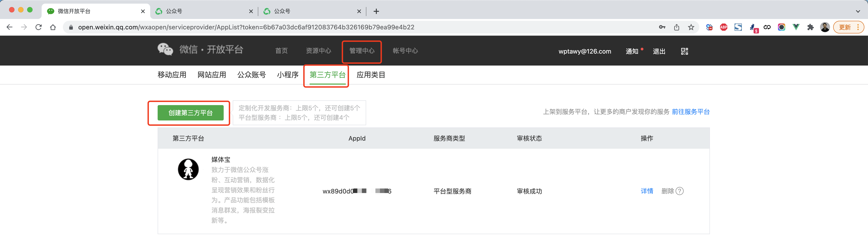The image size is (868, 245).
Task: Click the share icon in address bar
Action: tap(677, 27)
